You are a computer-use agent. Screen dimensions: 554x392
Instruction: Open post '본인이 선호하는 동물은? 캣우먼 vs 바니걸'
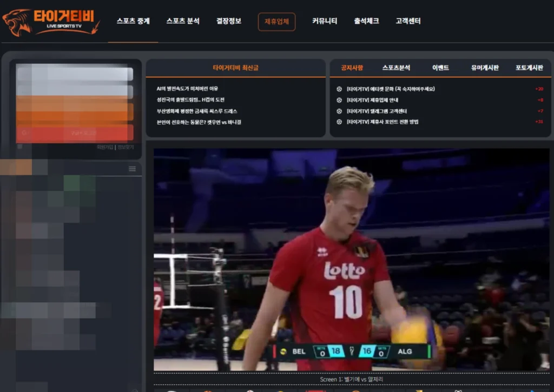tap(199, 122)
